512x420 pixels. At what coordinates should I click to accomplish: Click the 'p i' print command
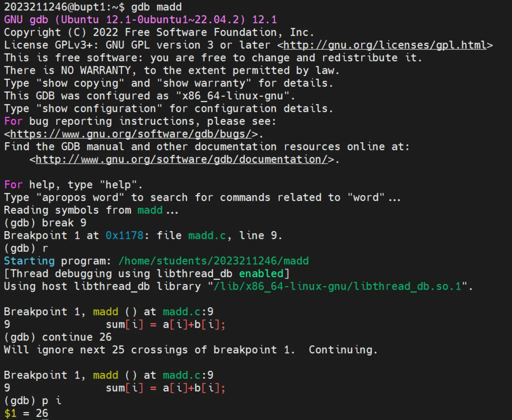pyautogui.click(x=51, y=400)
